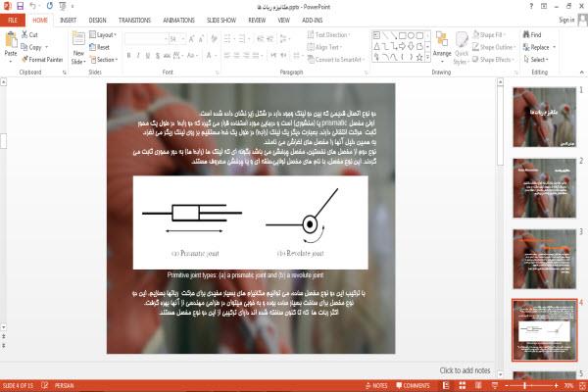Increase the font size

(191, 39)
